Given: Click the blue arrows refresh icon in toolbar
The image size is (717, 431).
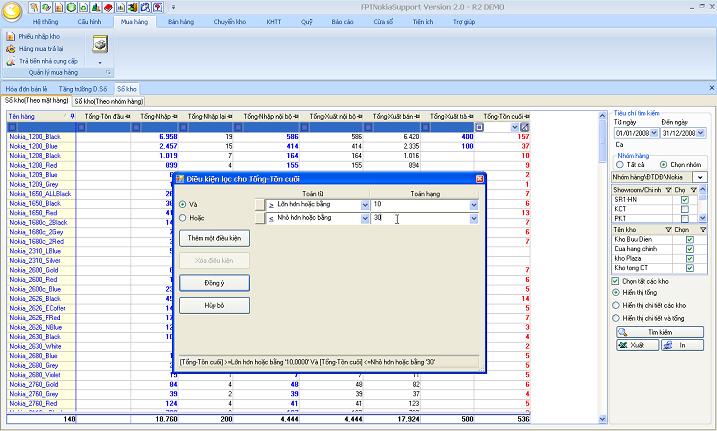Looking at the screenshot, I should [x=145, y=7].
